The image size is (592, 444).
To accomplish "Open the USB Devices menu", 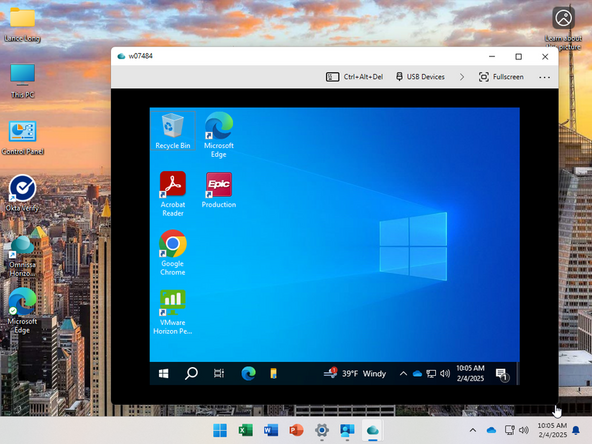I will [x=420, y=77].
